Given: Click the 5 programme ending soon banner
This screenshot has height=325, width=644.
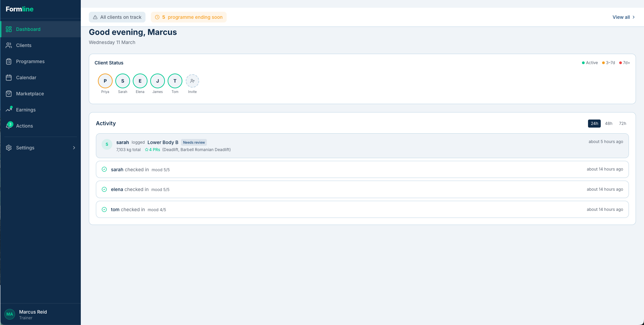Looking at the screenshot, I should pos(189,17).
